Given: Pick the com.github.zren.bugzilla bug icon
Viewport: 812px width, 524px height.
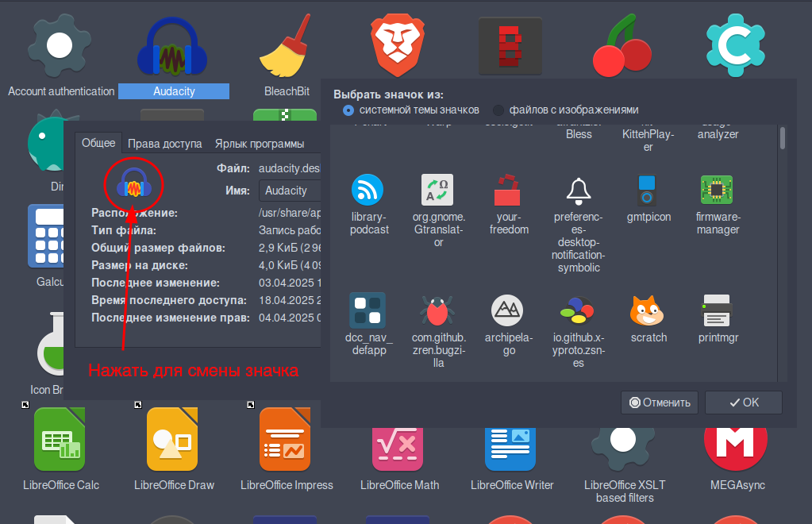Looking at the screenshot, I should 437,310.
